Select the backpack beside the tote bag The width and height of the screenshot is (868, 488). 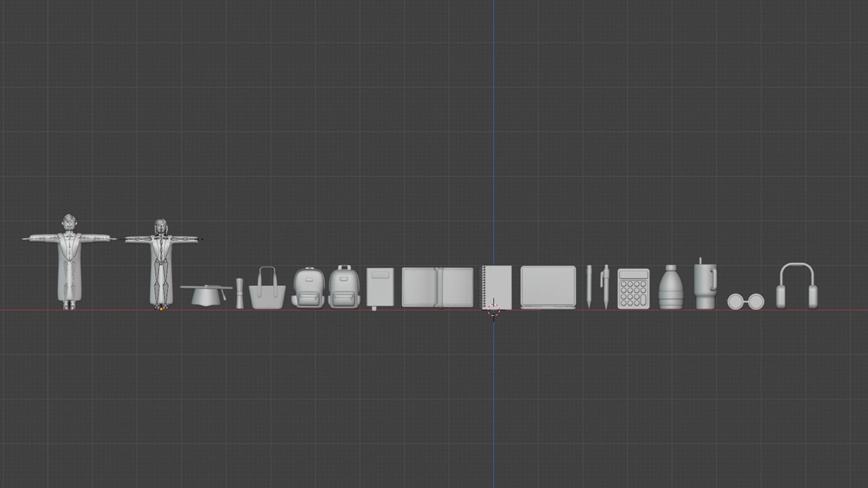click(309, 287)
